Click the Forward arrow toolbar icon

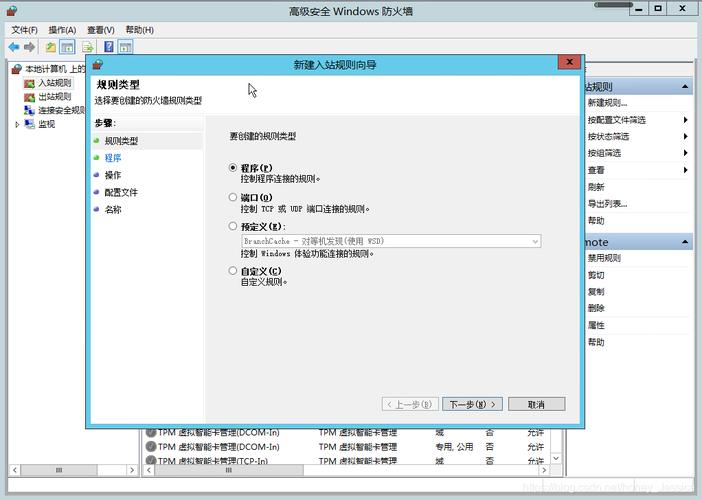click(30, 47)
